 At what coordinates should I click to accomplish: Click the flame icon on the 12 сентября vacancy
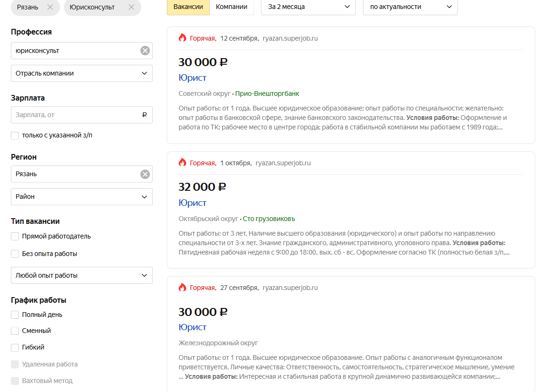[182, 38]
